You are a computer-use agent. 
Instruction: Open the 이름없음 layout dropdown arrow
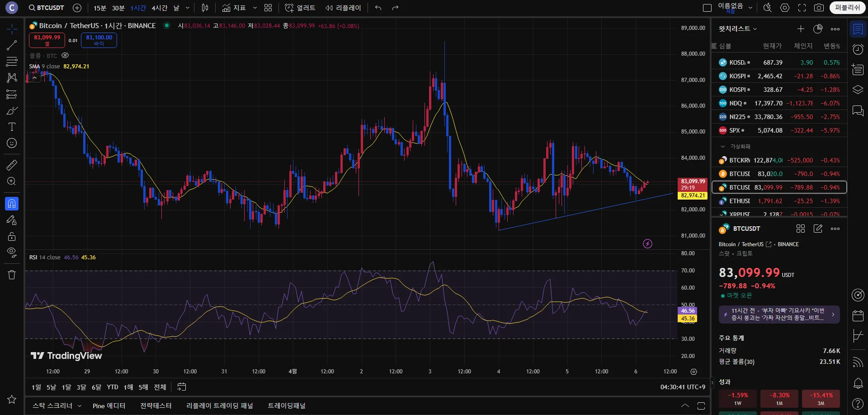750,8
